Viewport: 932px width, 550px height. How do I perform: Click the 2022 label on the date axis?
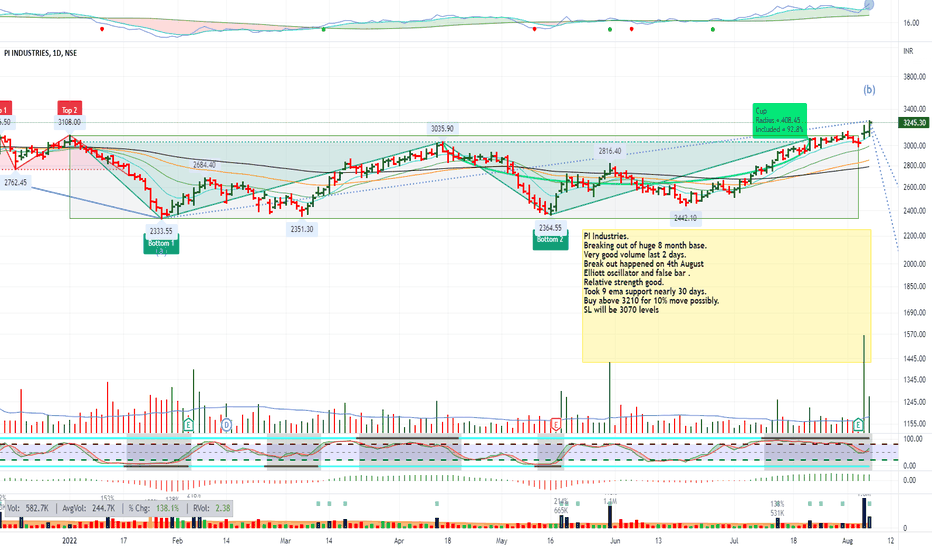tap(70, 540)
